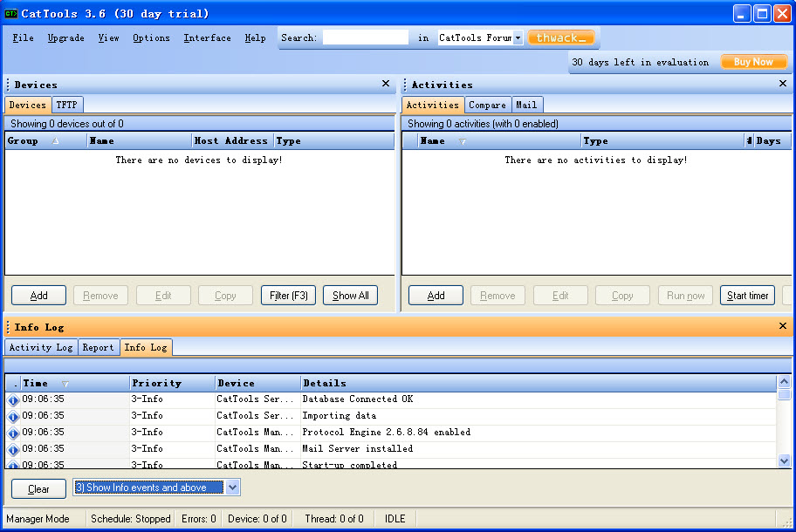Add a new device
Image resolution: width=796 pixels, height=532 pixels.
pos(38,296)
